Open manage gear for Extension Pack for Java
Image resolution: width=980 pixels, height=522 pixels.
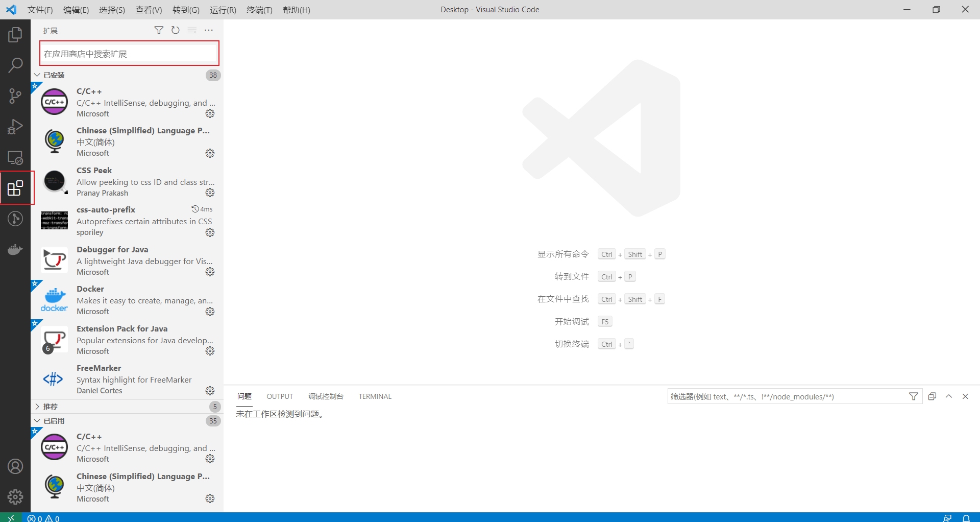coord(210,351)
